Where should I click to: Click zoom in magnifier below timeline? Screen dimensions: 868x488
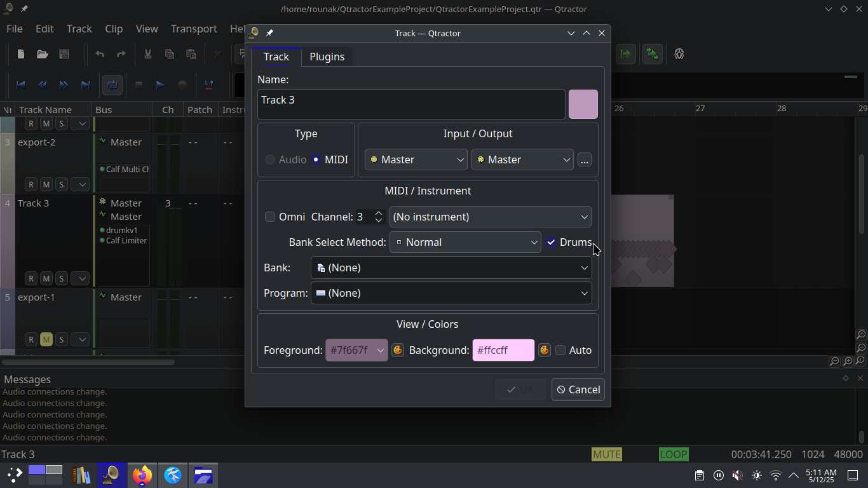coord(848,362)
